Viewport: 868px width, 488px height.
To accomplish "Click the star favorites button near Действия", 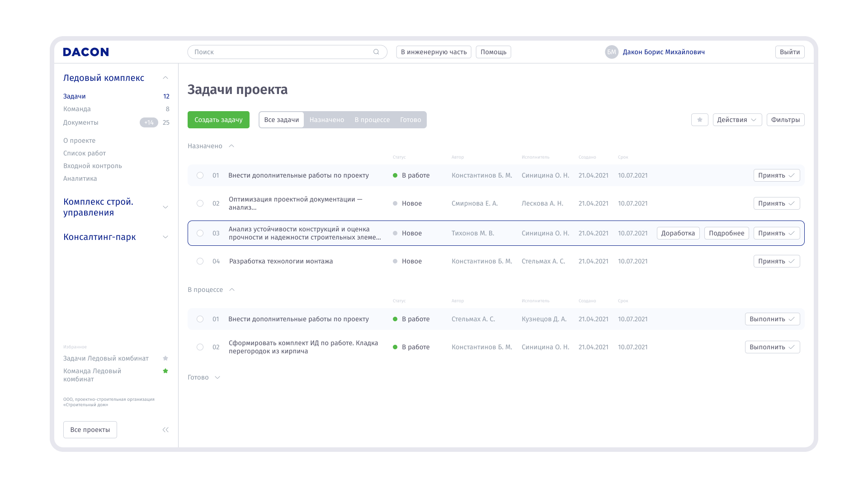I will [x=699, y=120].
